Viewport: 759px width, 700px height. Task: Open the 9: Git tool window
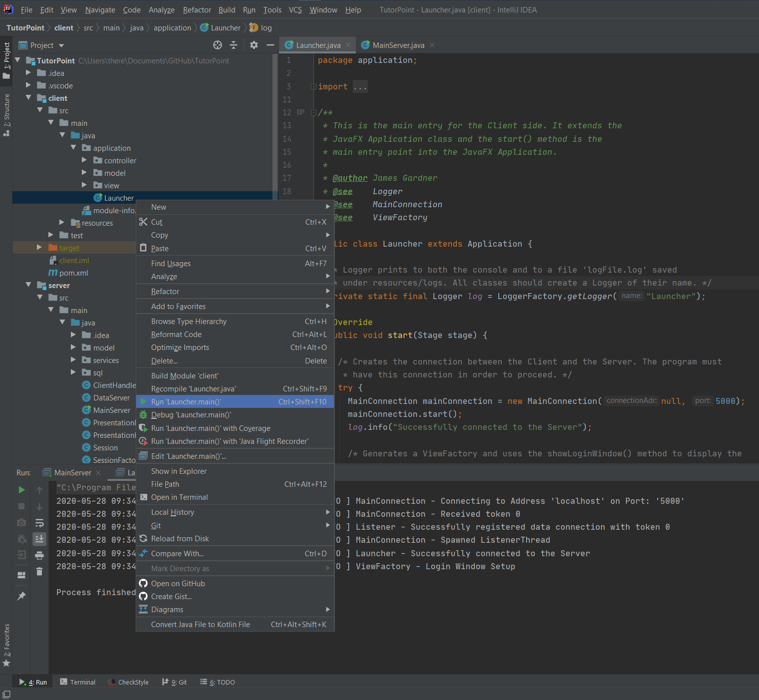coord(174,682)
